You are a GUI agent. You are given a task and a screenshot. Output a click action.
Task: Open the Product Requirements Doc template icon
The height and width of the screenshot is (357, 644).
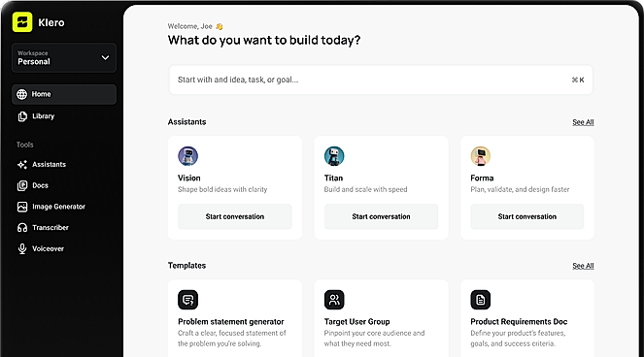481,300
